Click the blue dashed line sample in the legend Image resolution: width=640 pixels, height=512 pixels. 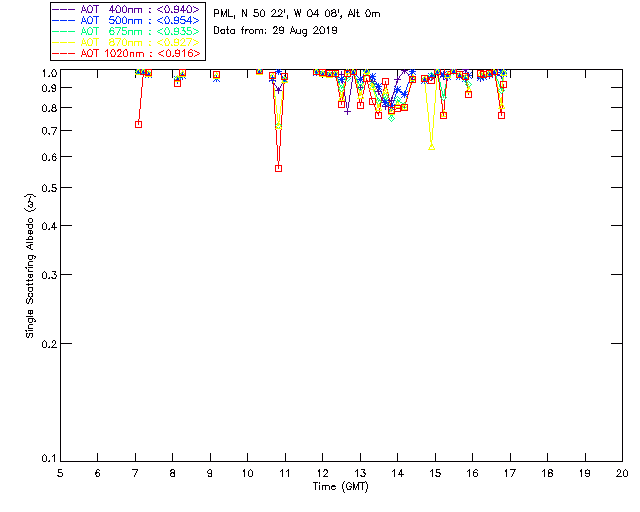click(x=64, y=20)
